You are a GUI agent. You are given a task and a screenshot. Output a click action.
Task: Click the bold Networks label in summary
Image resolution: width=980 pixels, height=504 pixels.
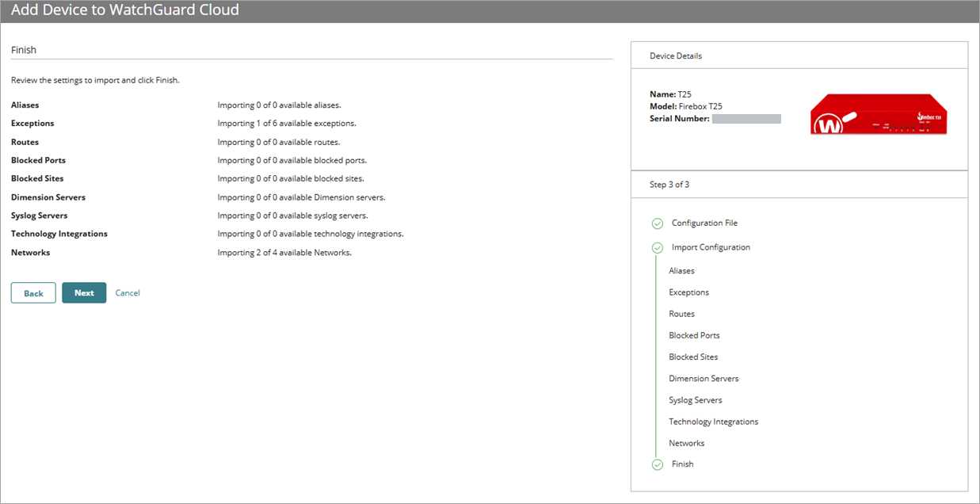30,253
